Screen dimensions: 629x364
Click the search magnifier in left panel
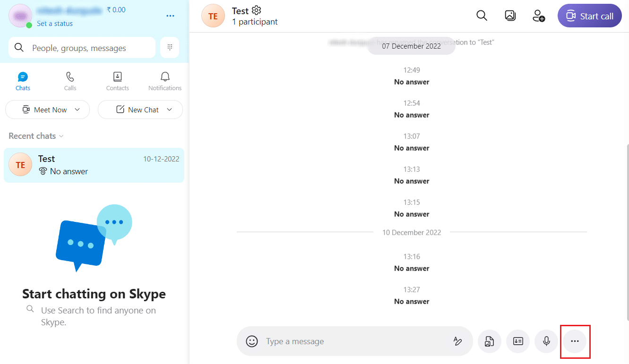(x=19, y=47)
